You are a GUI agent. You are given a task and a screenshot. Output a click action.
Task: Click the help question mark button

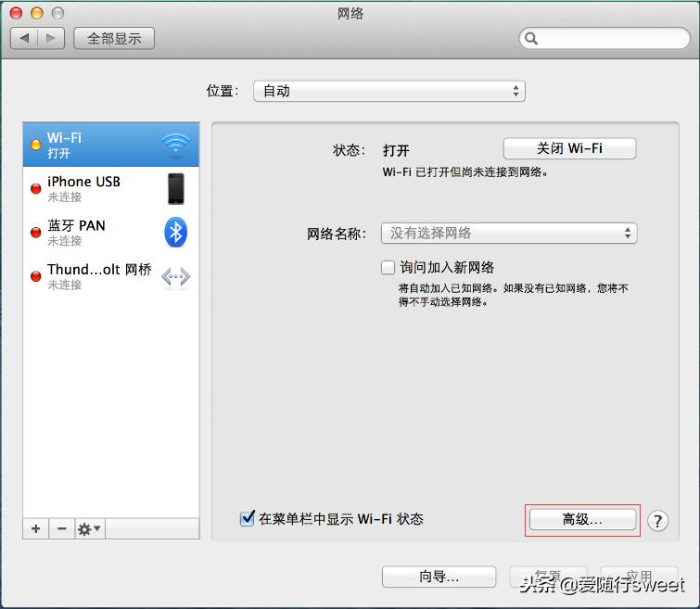[657, 521]
